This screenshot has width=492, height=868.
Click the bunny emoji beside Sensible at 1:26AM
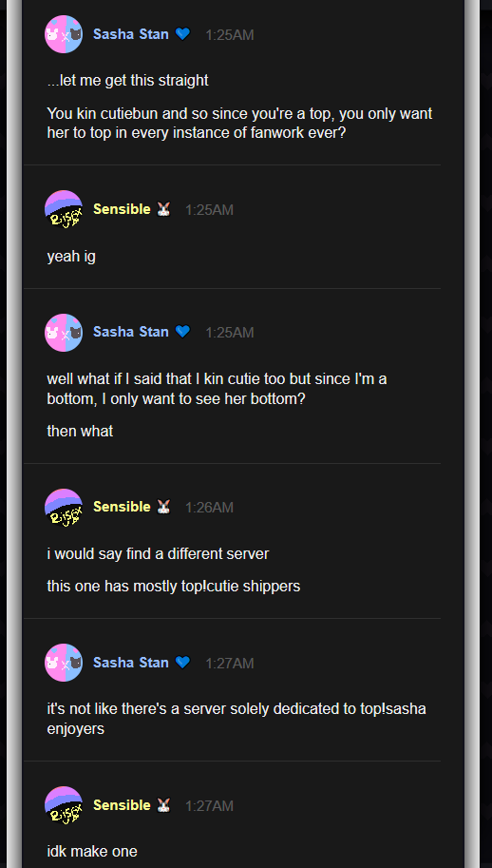[x=163, y=507]
